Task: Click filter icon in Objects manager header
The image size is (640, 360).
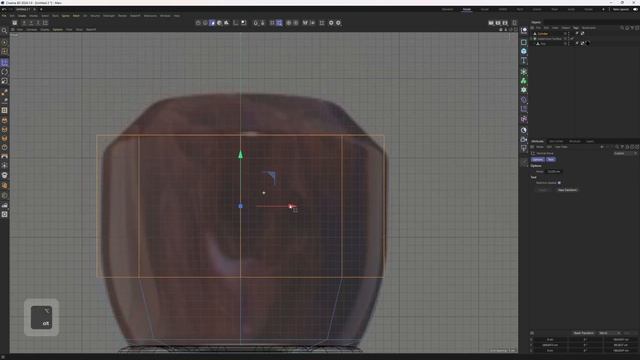Action: click(632, 28)
